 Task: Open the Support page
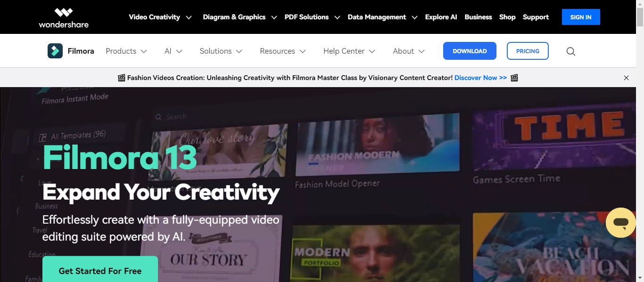coord(536,17)
